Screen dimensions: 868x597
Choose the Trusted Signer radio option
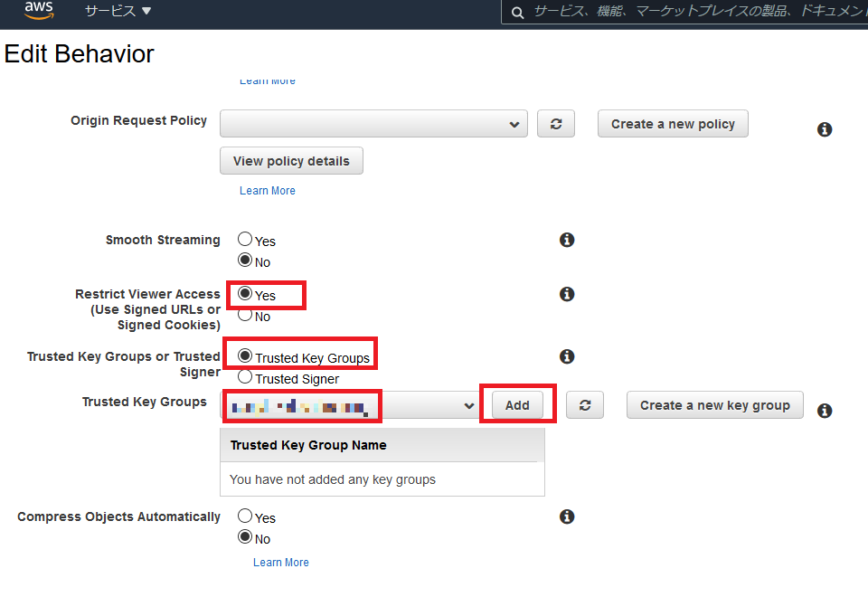tap(245, 376)
